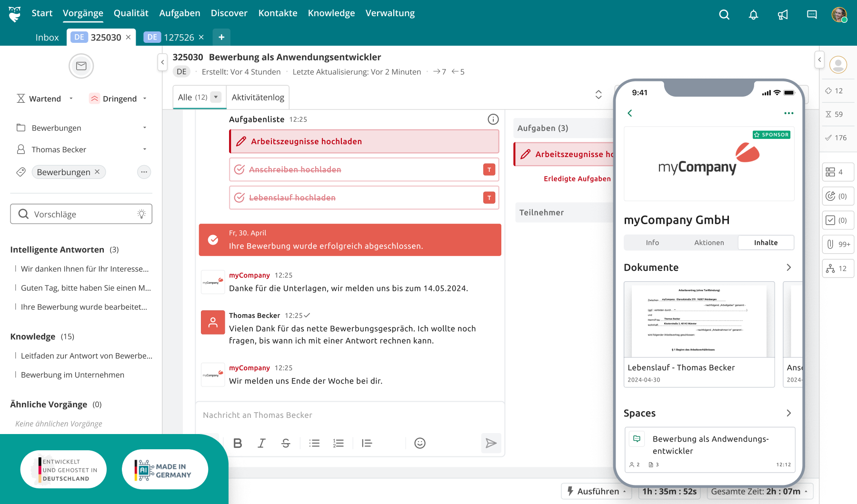
Task: Expand Gesamte Zeit dropdown arrow
Action: (x=806, y=492)
